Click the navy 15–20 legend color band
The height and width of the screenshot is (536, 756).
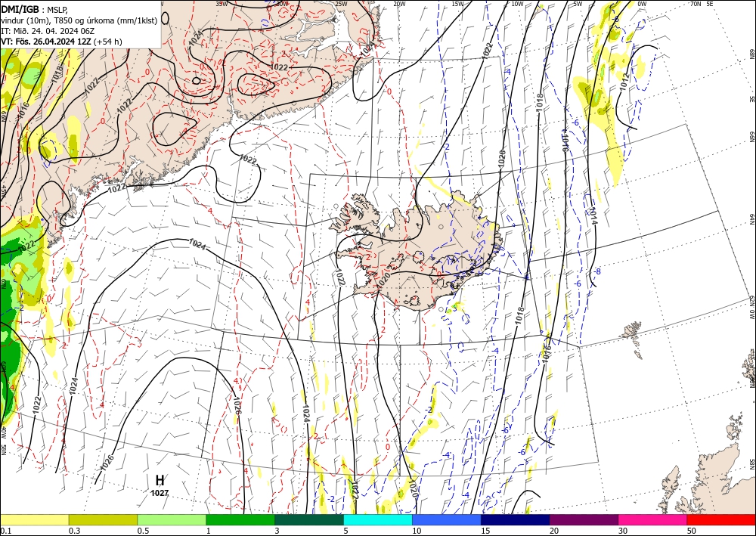click(516, 519)
